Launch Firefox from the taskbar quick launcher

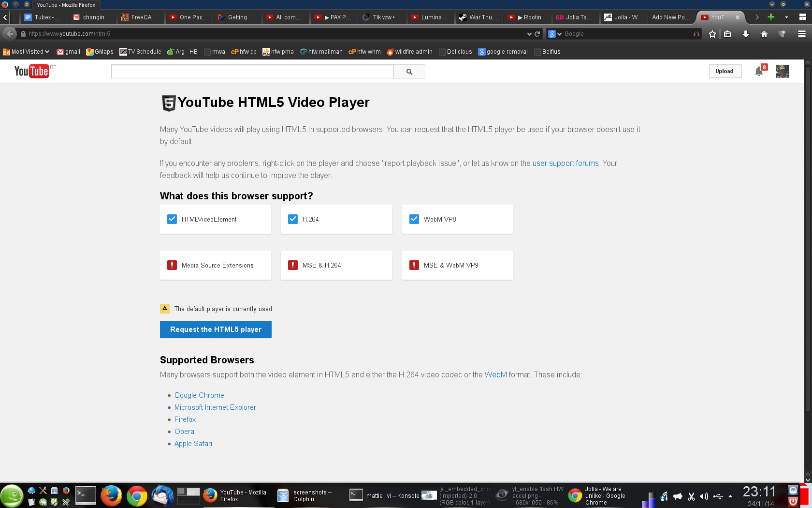point(111,495)
